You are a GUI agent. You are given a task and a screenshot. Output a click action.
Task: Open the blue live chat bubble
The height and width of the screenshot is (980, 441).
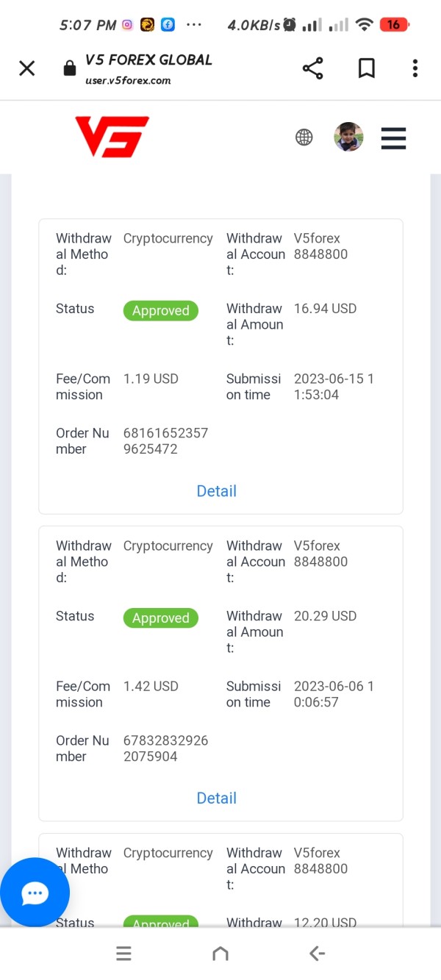click(x=35, y=893)
